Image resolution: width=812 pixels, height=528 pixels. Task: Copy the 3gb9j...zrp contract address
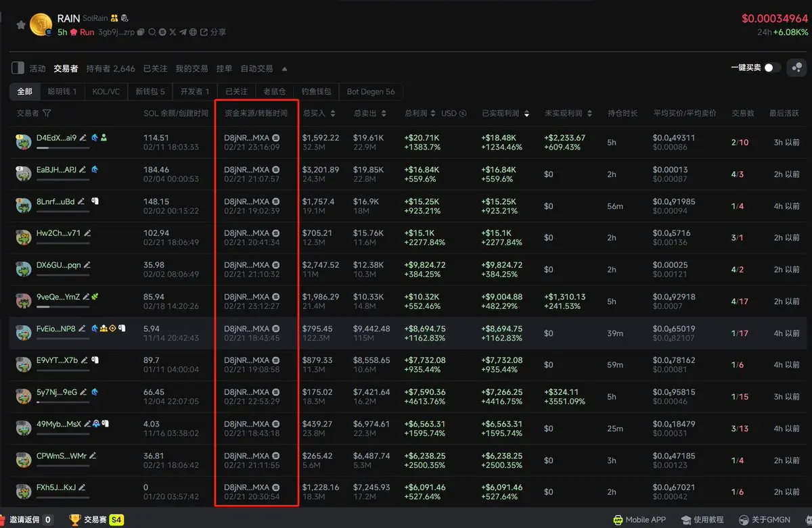[141, 32]
